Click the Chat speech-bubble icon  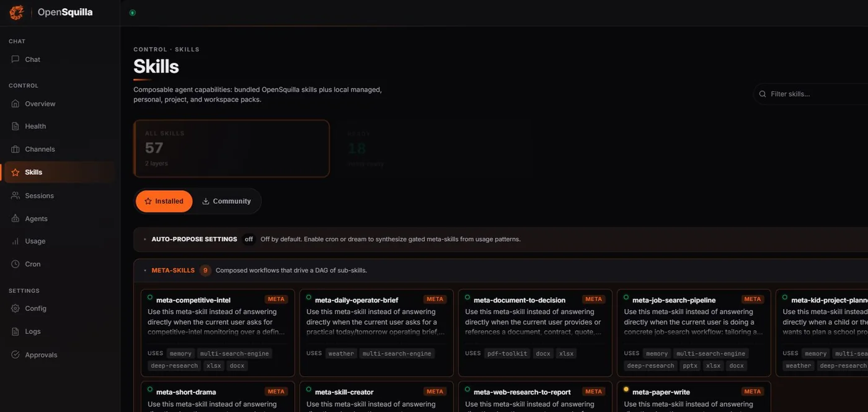pos(15,59)
